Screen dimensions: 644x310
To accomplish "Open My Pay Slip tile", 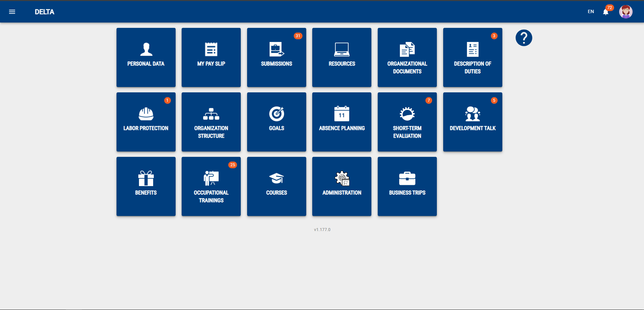I will tap(211, 57).
